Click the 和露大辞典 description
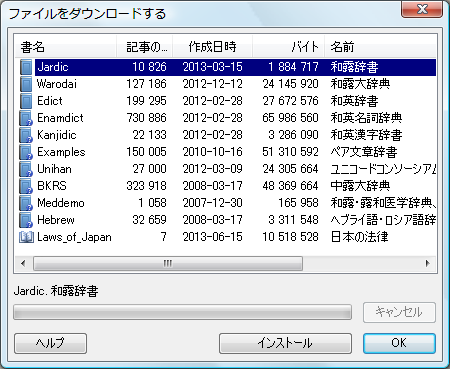Image resolution: width=450 pixels, height=369 pixels. click(x=360, y=84)
